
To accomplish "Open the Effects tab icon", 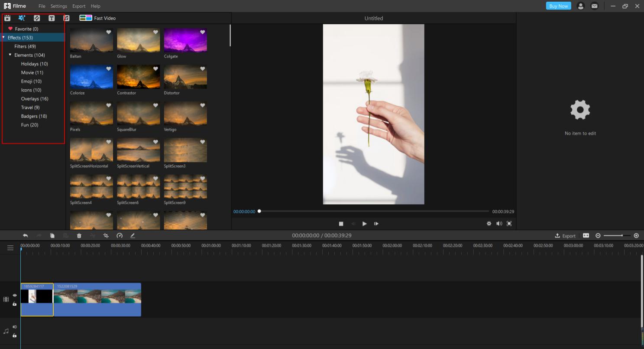I will [22, 18].
